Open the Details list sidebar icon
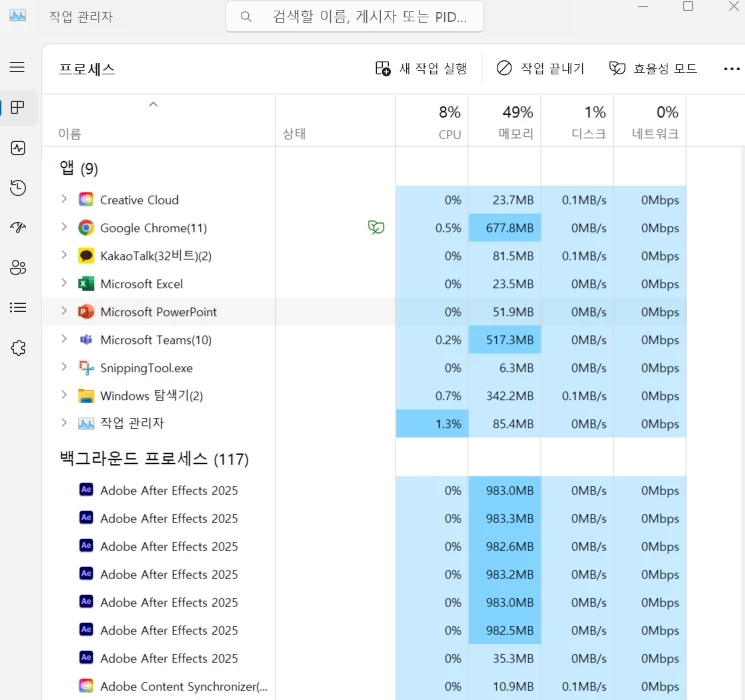745x700 pixels. click(18, 307)
